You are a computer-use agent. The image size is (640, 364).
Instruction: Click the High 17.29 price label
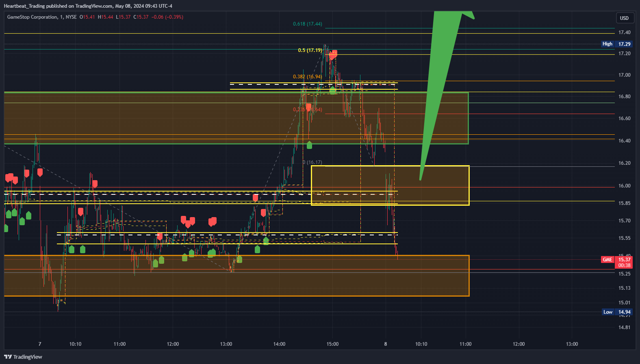point(616,44)
